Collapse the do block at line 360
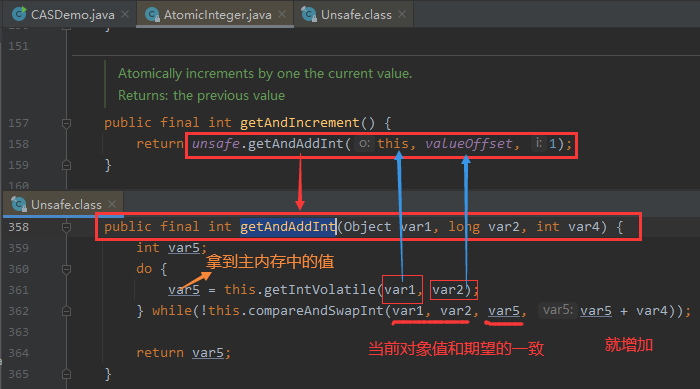Viewport: 700px width, 389px height. point(67,269)
